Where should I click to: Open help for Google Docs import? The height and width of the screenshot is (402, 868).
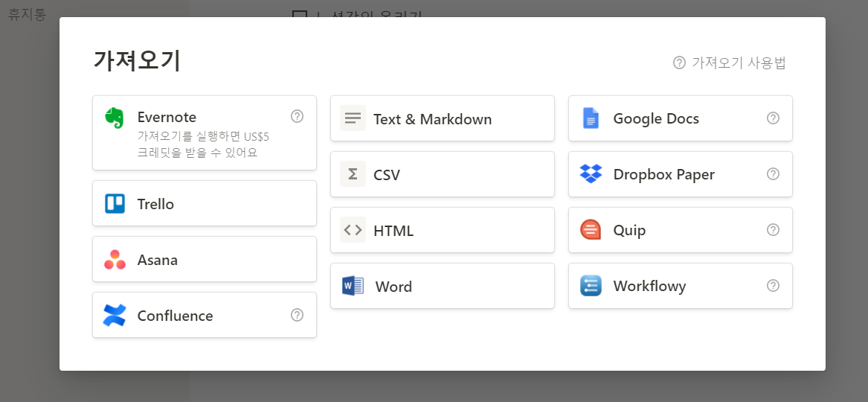(774, 118)
